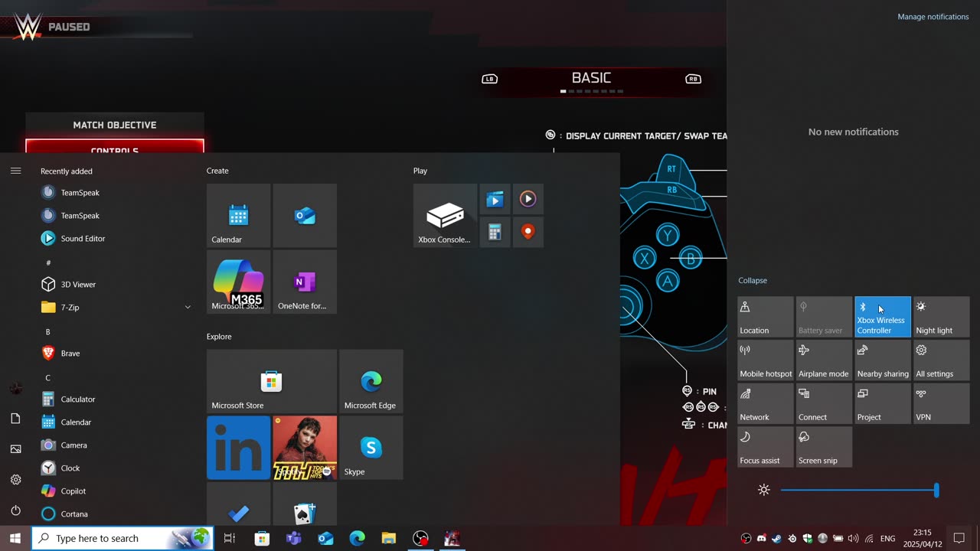Toggle Focus assist
The height and width of the screenshot is (551, 980).
coord(766,447)
